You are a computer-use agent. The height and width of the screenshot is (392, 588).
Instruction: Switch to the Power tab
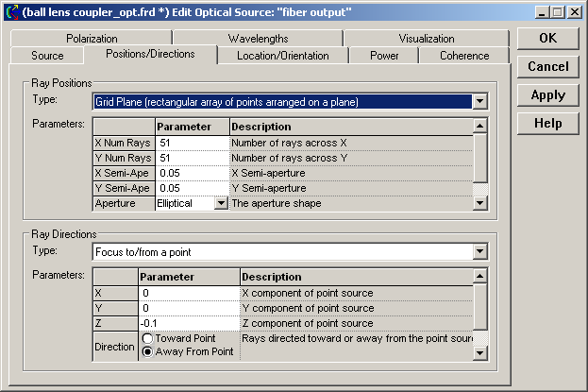coord(384,56)
